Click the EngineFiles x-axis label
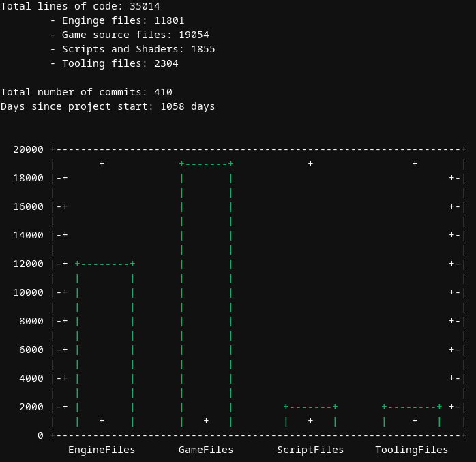Image resolution: width=476 pixels, height=462 pixels. pos(102,450)
